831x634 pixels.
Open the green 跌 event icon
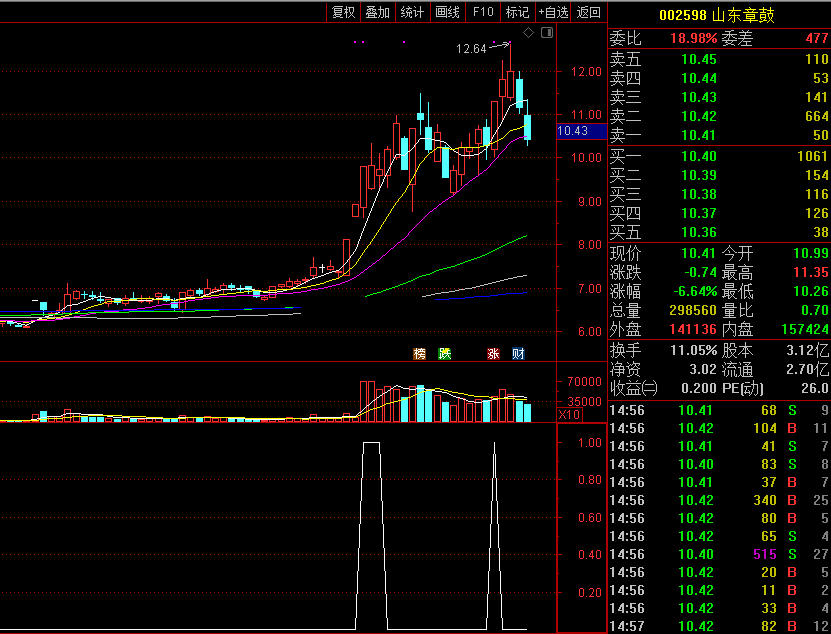(445, 354)
